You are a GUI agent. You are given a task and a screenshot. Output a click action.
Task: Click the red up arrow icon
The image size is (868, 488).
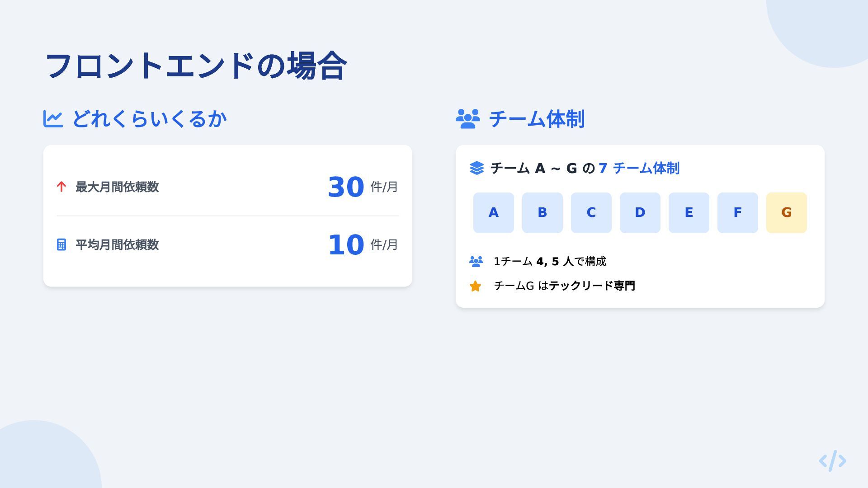click(61, 187)
